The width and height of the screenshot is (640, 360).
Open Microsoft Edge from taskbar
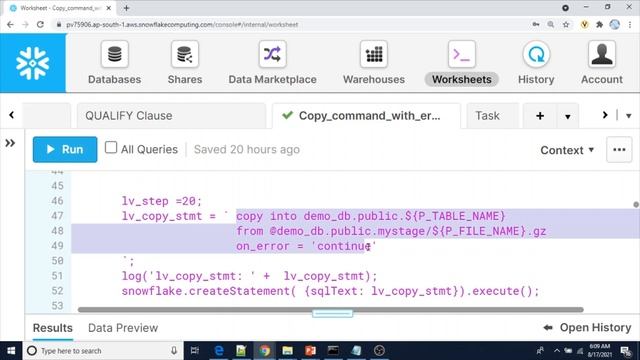(219, 351)
